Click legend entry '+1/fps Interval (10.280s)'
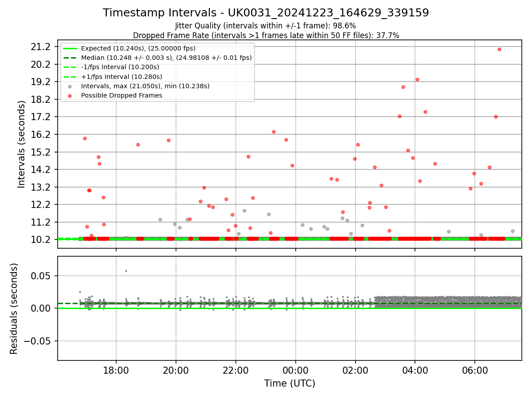Viewport: 532px width, 399px height. (121, 77)
